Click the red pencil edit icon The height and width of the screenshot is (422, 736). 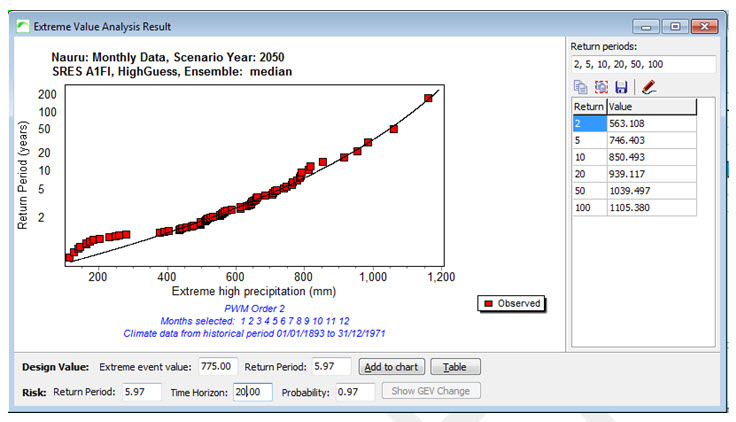pyautogui.click(x=649, y=87)
